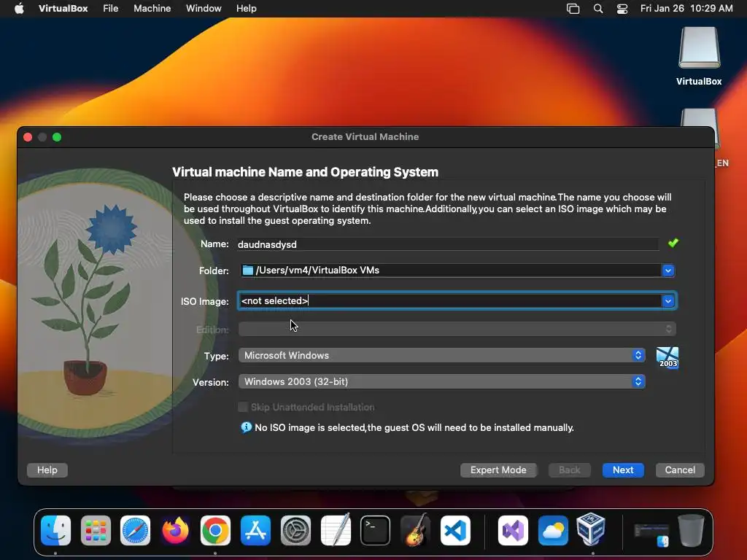
Task: Click the green name validity checkmark
Action: pyautogui.click(x=673, y=244)
